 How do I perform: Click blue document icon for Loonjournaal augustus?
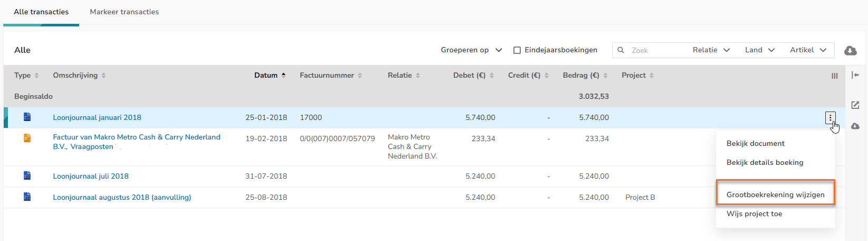[x=27, y=197]
